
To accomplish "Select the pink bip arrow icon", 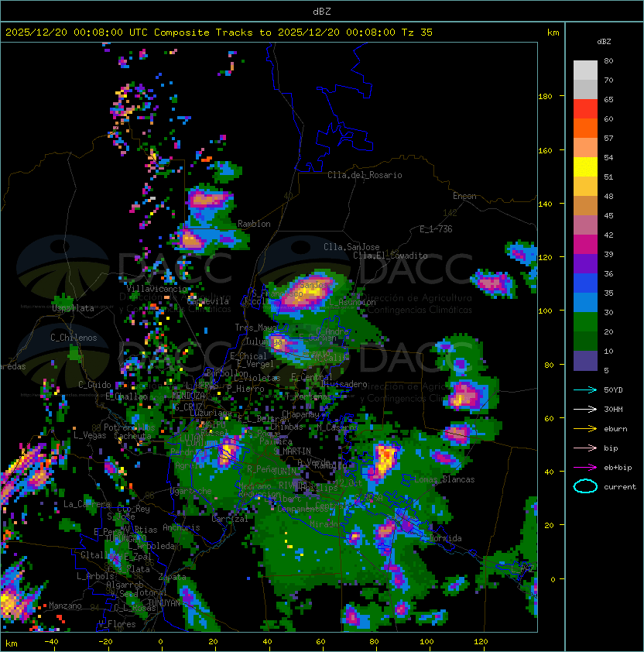I will [585, 448].
